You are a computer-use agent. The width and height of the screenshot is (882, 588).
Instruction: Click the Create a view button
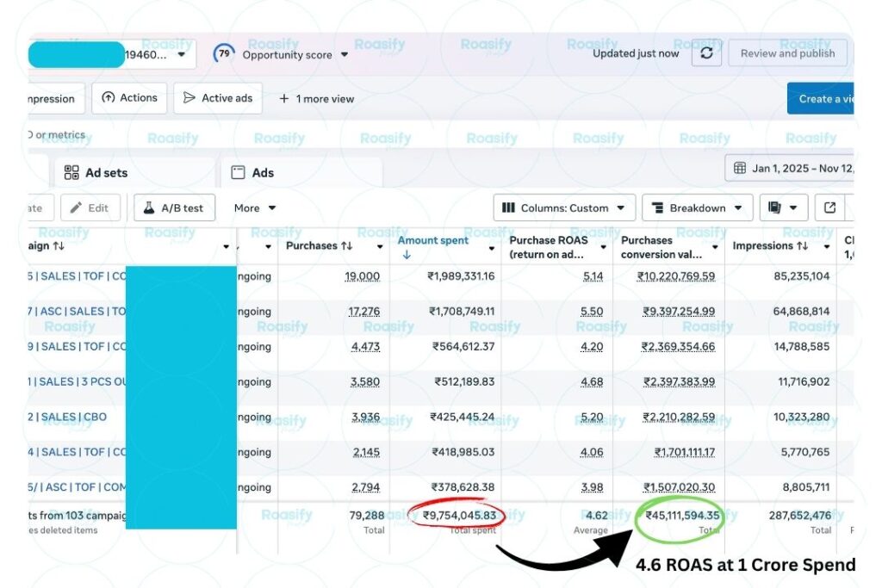823,99
